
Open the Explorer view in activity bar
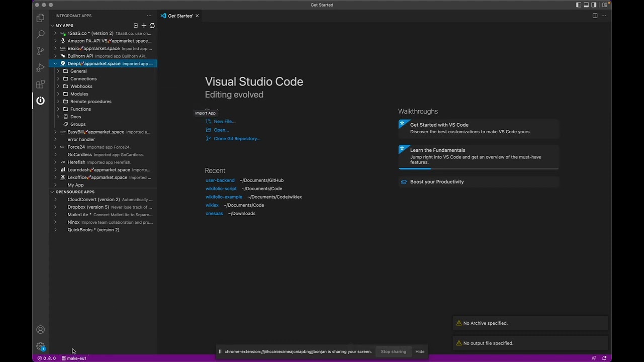pyautogui.click(x=40, y=18)
